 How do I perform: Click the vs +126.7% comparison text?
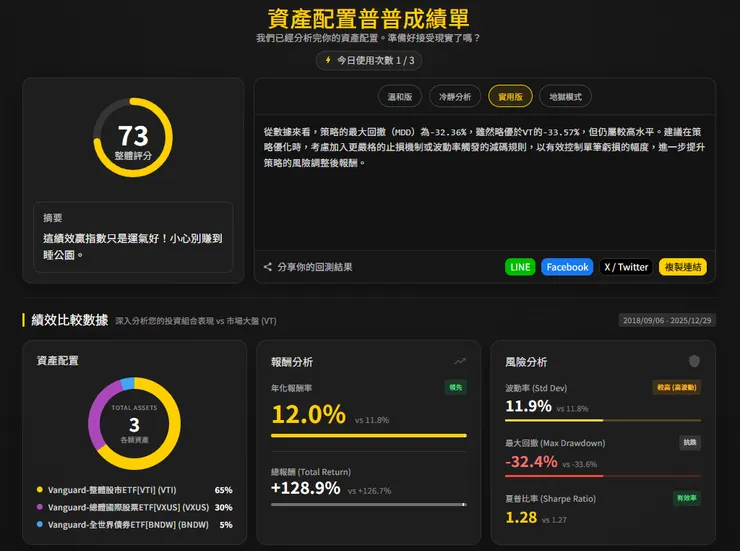pyautogui.click(x=370, y=491)
